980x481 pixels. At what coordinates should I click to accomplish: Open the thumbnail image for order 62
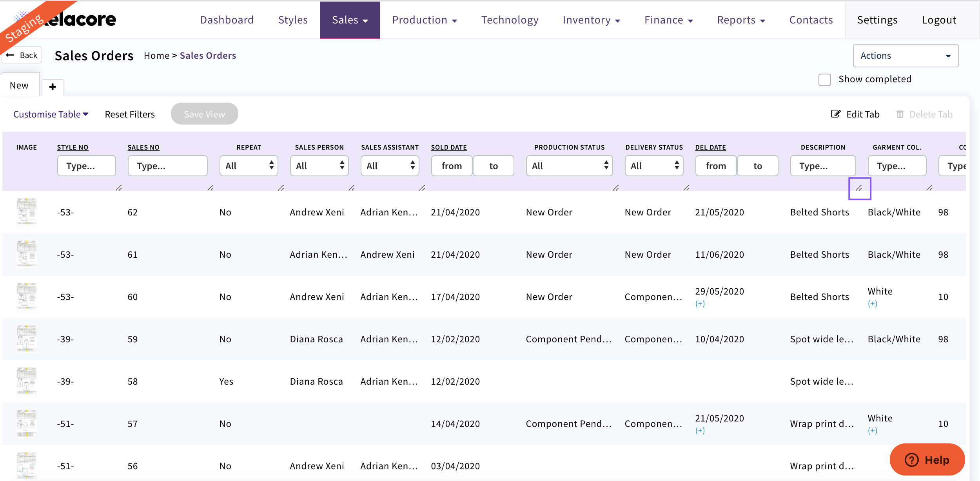(27, 212)
